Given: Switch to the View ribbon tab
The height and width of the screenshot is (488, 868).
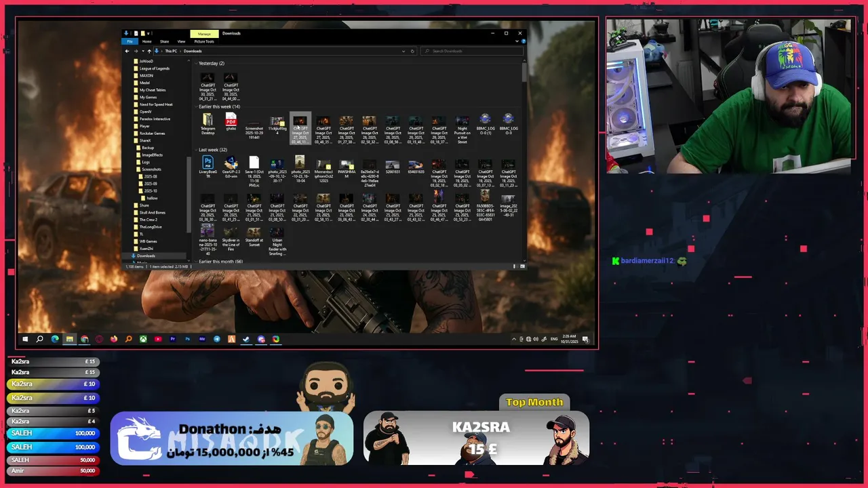Looking at the screenshot, I should [181, 41].
